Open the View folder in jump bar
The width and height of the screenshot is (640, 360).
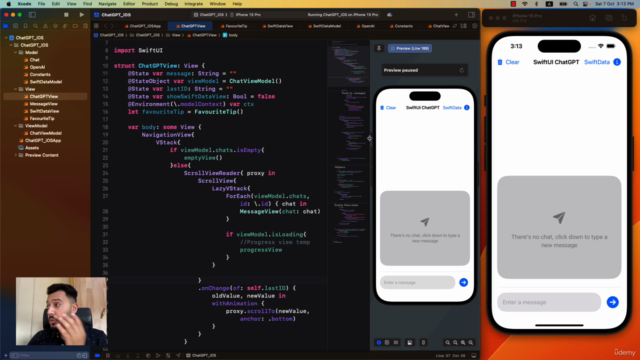tap(173, 35)
